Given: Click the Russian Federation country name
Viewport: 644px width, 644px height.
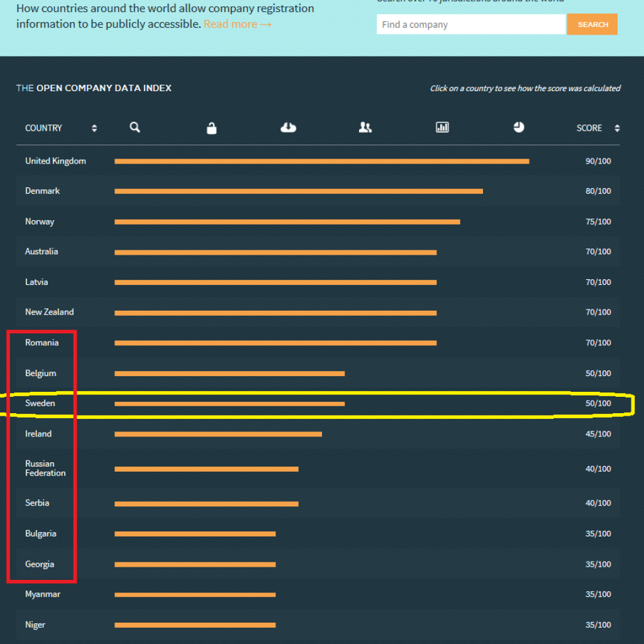Looking at the screenshot, I should pos(45,469).
